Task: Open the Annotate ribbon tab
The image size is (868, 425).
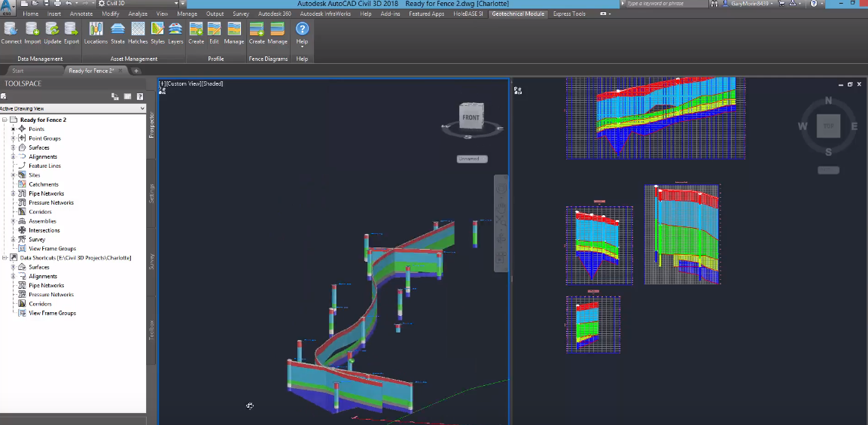Action: click(81, 14)
